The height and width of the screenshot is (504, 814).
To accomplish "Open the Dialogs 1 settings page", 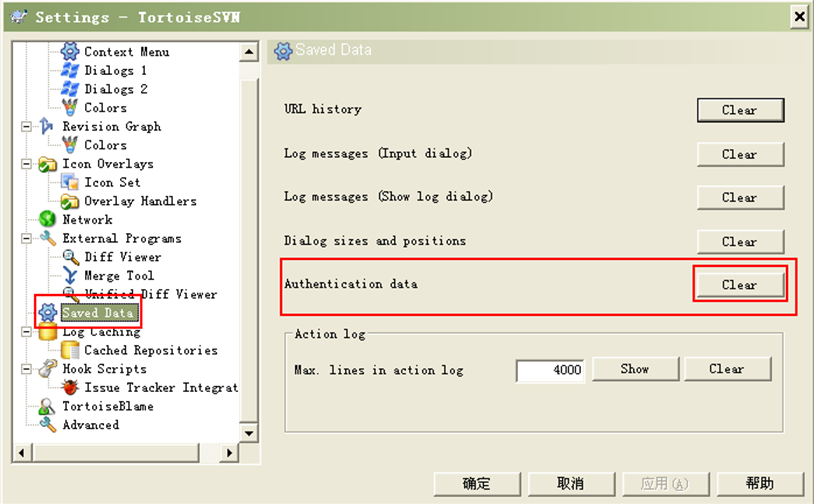I will [115, 70].
